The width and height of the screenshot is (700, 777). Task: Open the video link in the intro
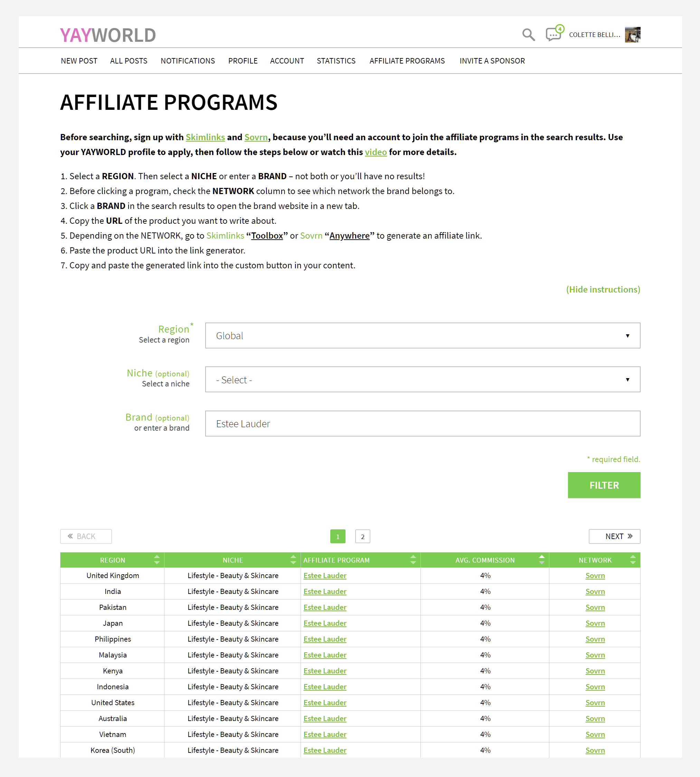[376, 152]
